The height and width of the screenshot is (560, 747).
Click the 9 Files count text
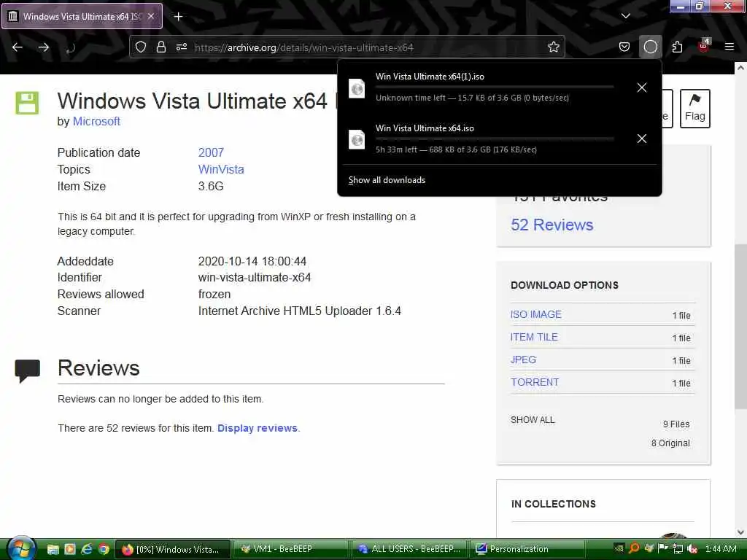coord(676,424)
